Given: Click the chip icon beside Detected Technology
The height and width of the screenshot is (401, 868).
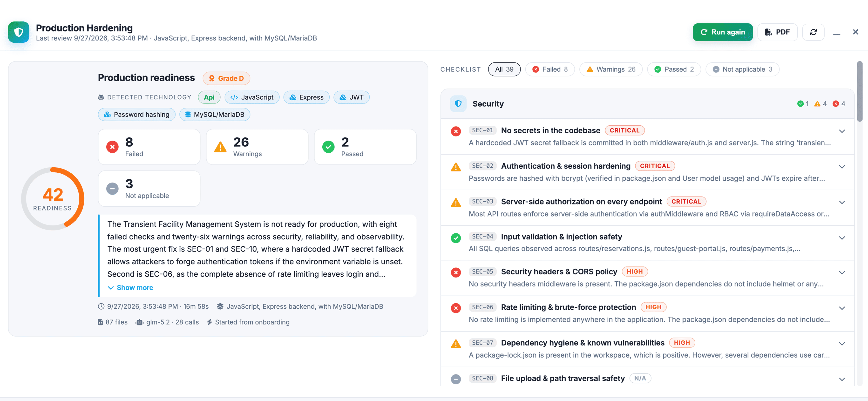Looking at the screenshot, I should coord(101,97).
